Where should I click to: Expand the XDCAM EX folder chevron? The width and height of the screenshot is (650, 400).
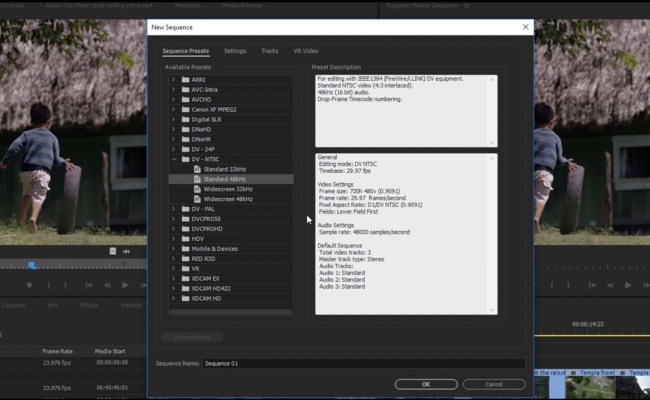(x=174, y=279)
